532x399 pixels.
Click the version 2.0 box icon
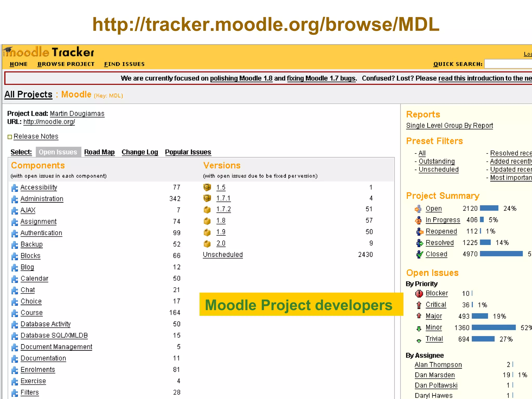(207, 244)
